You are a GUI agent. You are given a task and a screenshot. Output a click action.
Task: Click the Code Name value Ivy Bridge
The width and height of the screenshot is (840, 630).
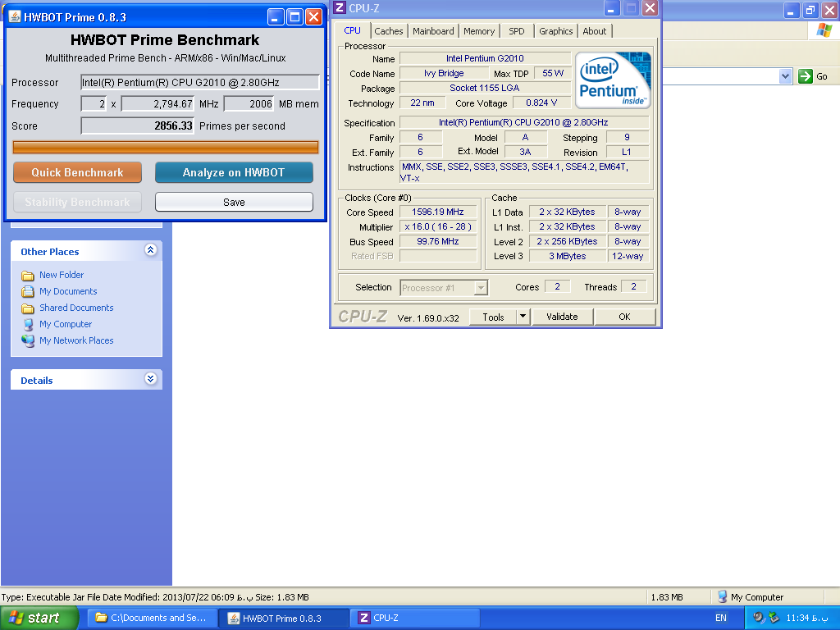point(444,73)
